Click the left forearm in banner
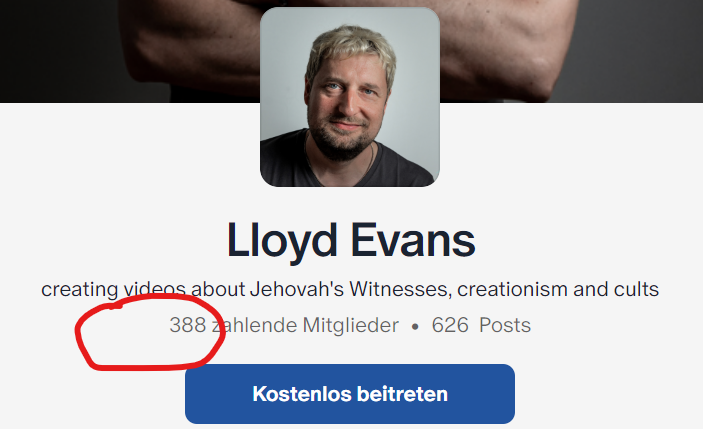The height and width of the screenshot is (429, 703). [188, 49]
